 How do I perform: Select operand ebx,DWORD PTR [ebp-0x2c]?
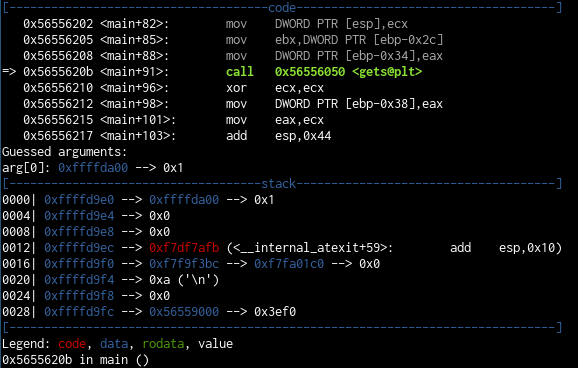pyautogui.click(x=359, y=40)
